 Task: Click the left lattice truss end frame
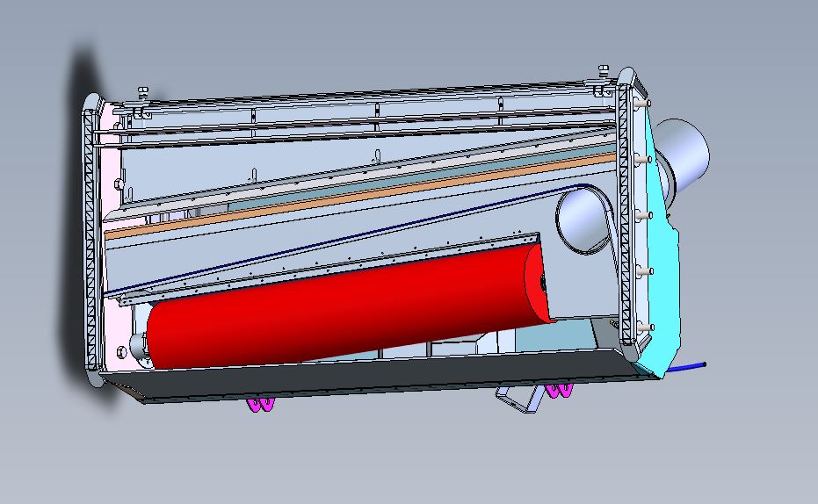pos(90,240)
